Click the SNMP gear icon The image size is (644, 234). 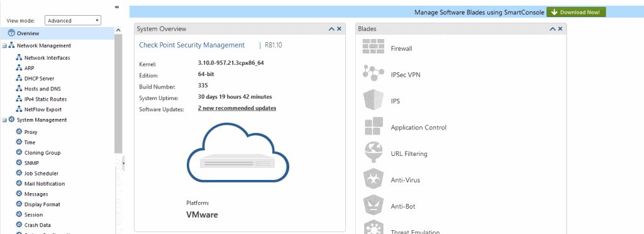tap(18, 162)
